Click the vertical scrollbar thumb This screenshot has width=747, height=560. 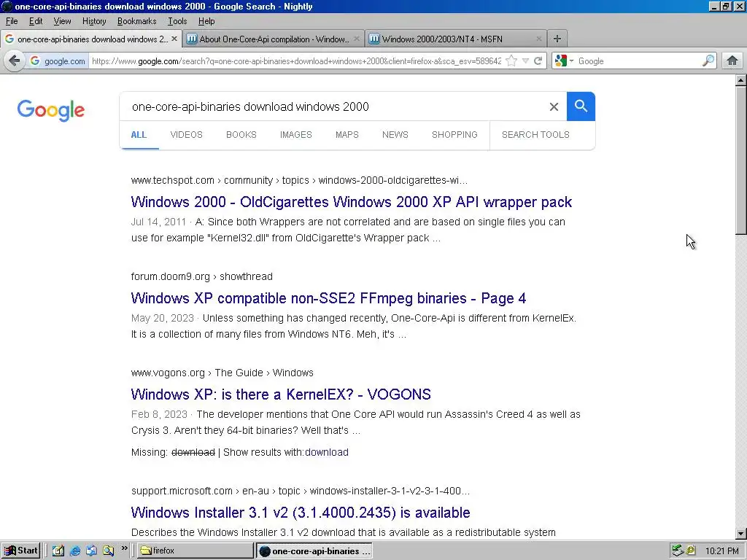tap(741, 160)
